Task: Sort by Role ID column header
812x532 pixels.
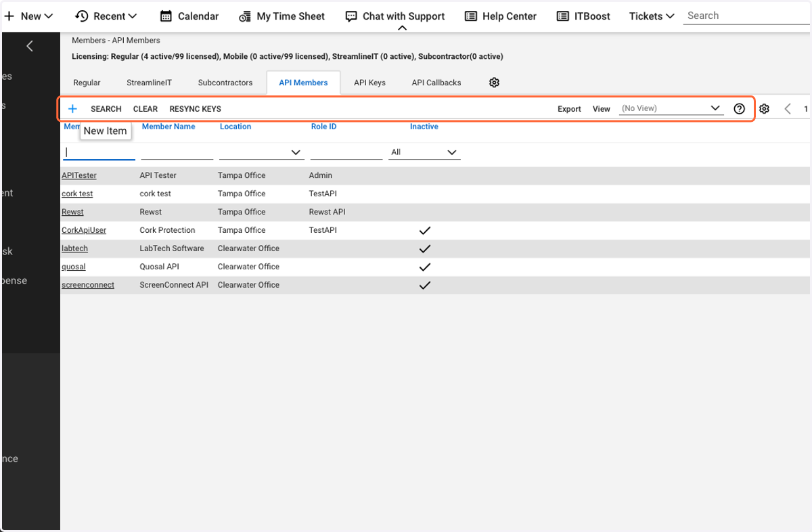Action: coord(324,127)
